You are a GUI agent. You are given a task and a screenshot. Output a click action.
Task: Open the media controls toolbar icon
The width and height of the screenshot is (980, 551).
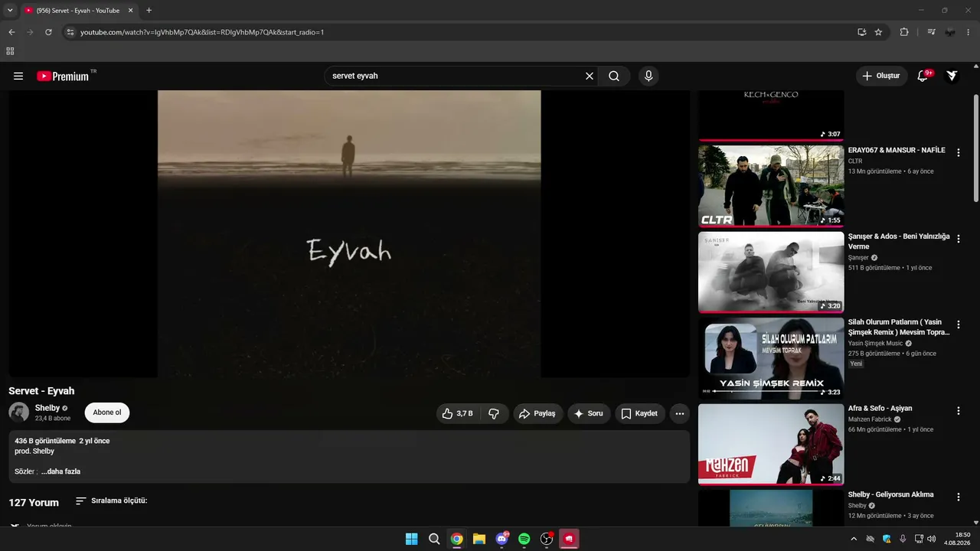pyautogui.click(x=931, y=32)
